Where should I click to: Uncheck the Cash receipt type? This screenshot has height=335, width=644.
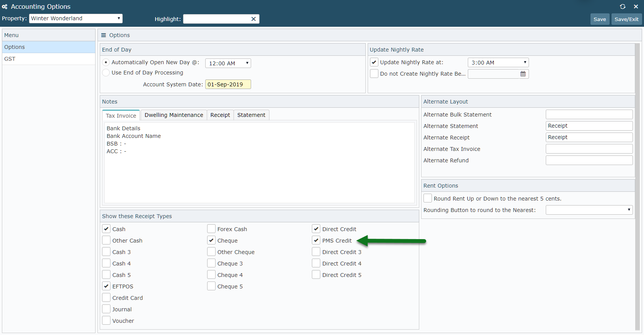[x=106, y=229]
